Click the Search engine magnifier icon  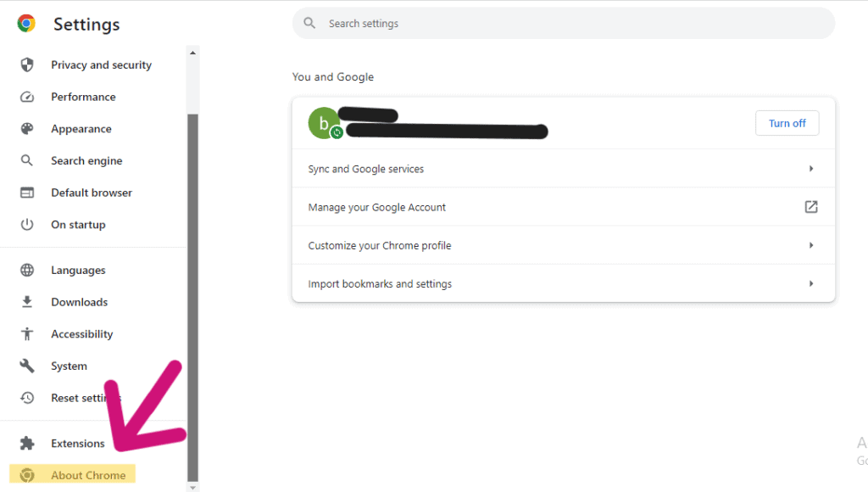click(x=26, y=160)
